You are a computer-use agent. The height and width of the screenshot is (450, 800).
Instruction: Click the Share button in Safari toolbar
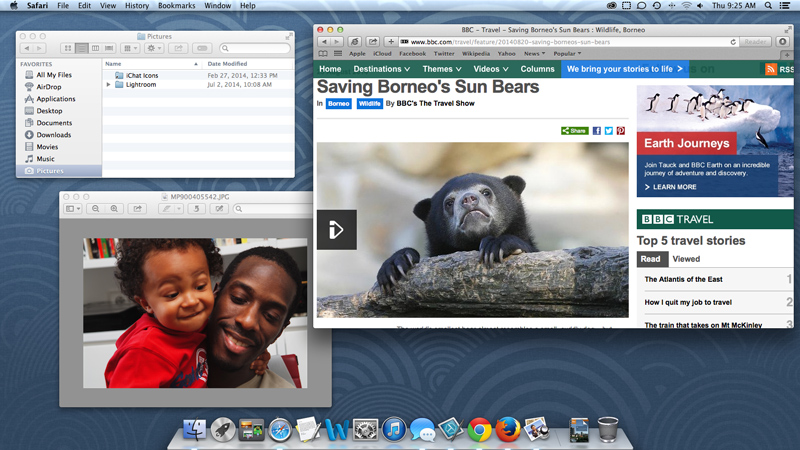[373, 42]
